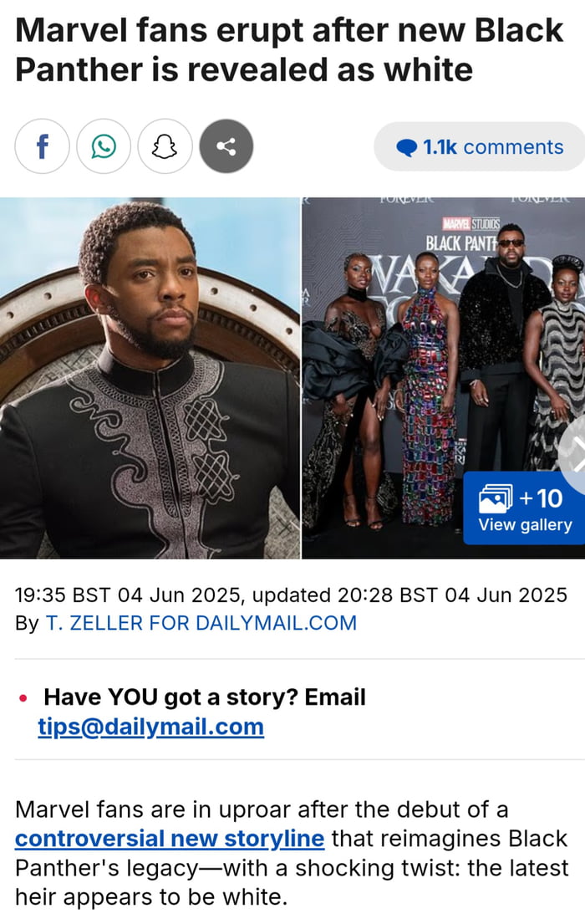The width and height of the screenshot is (585, 924).
Task: Share the article on Facebook
Action: pos(43,146)
